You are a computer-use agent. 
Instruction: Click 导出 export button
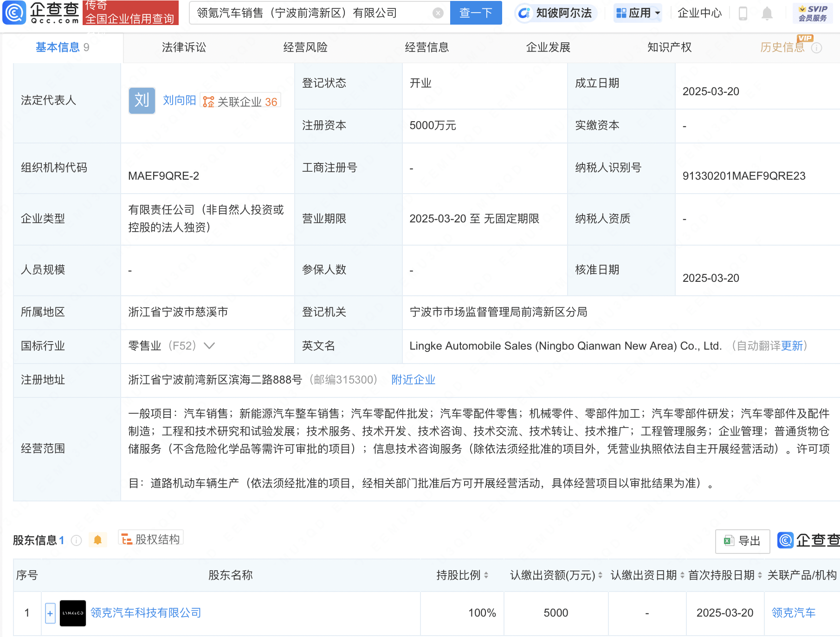click(x=743, y=541)
